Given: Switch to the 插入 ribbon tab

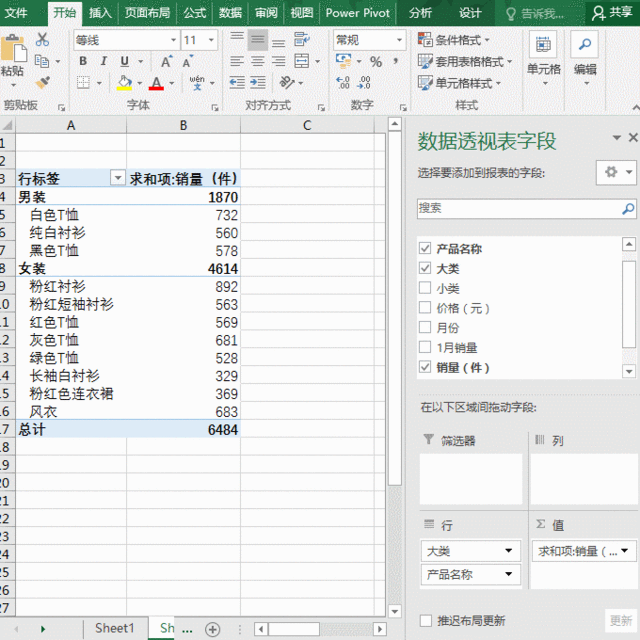Looking at the screenshot, I should click(x=100, y=13).
